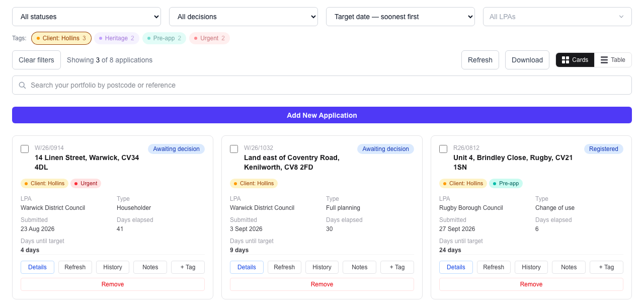Toggle the Client: Hollins filter tag
This screenshot has height=307, width=644.
(x=61, y=38)
